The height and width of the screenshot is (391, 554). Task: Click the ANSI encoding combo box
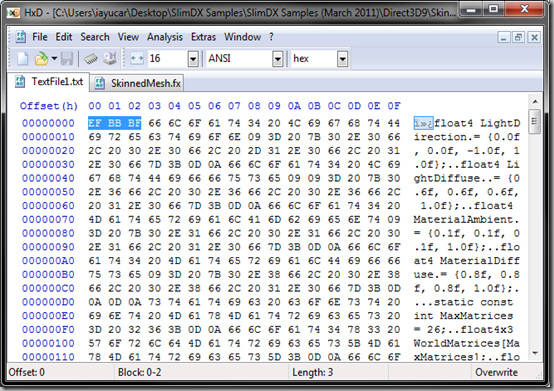tap(244, 59)
